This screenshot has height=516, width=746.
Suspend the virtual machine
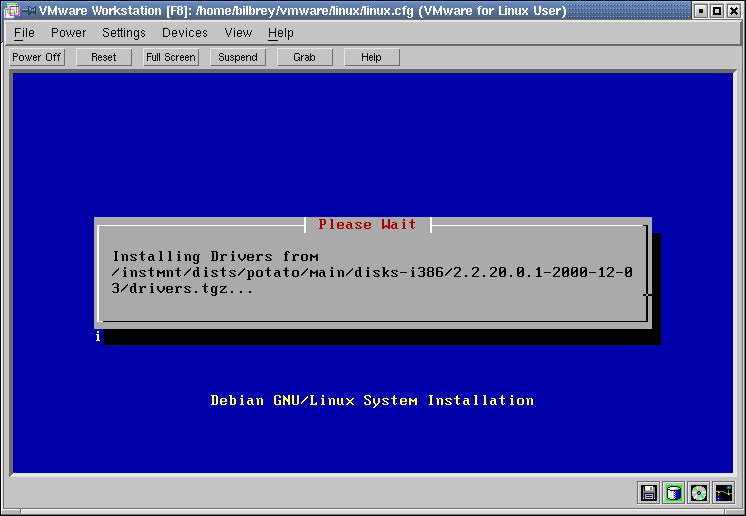[x=238, y=57]
